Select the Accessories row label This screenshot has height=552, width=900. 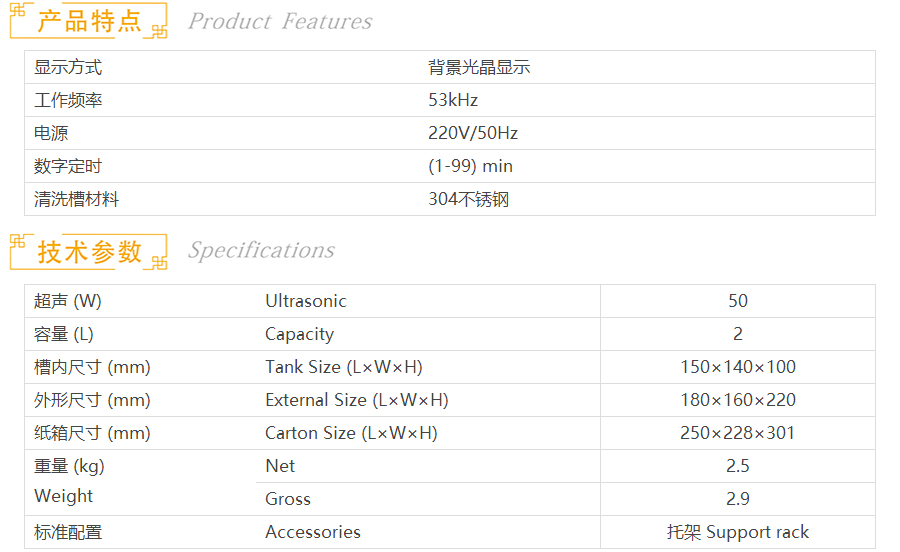pos(313,532)
